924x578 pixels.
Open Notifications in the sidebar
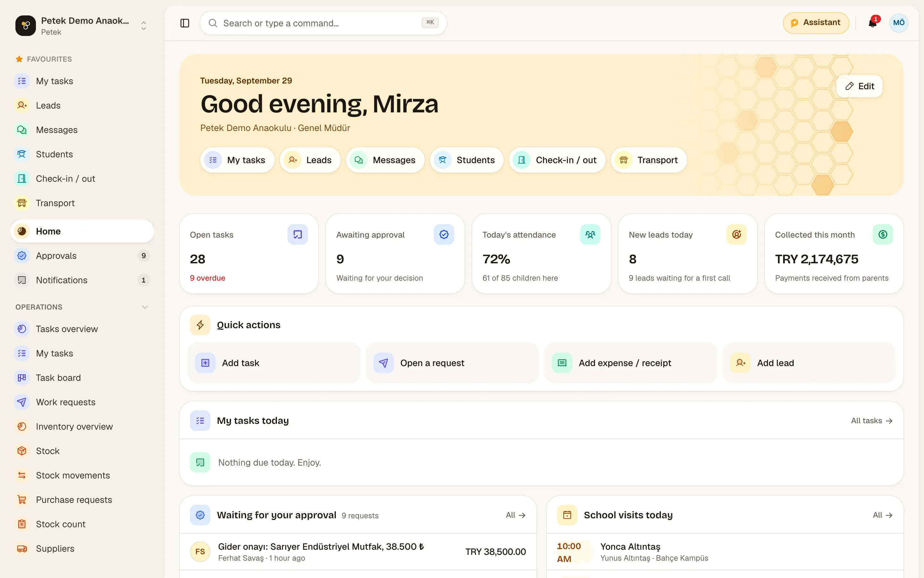pyautogui.click(x=82, y=280)
